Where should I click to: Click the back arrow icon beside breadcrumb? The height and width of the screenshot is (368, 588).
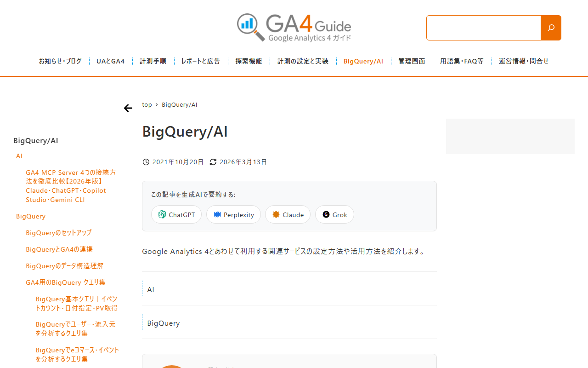pos(128,108)
